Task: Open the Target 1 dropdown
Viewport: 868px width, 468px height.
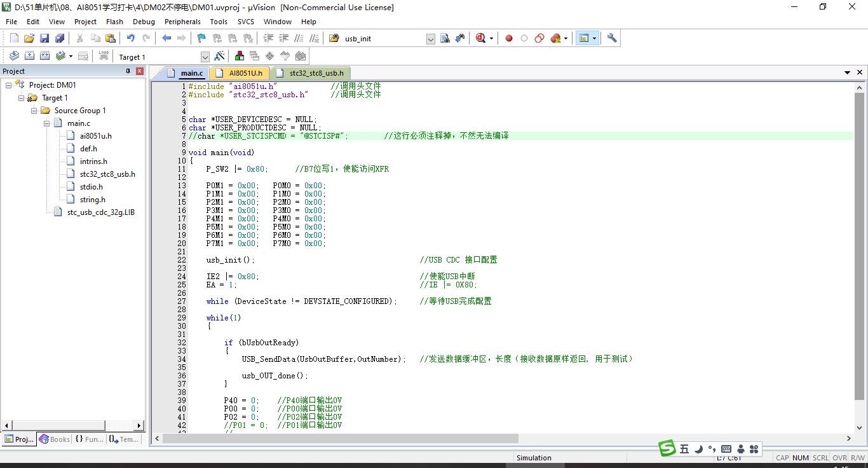Action: (x=205, y=57)
